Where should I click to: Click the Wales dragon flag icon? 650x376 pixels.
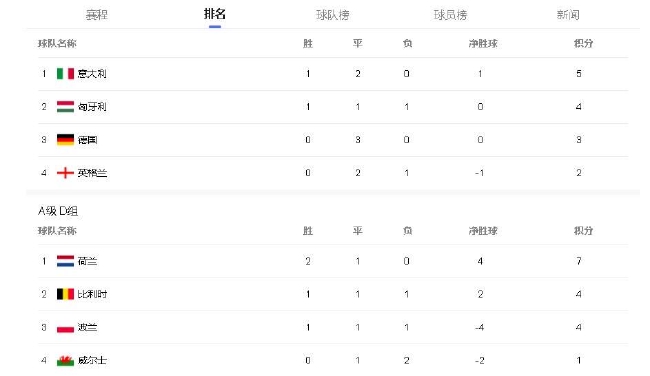65,360
